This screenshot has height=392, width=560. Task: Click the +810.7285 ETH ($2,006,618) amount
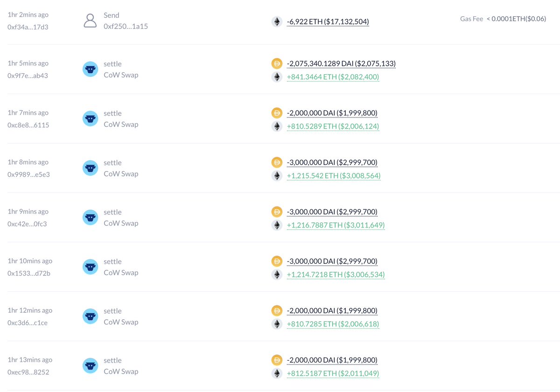[333, 324]
